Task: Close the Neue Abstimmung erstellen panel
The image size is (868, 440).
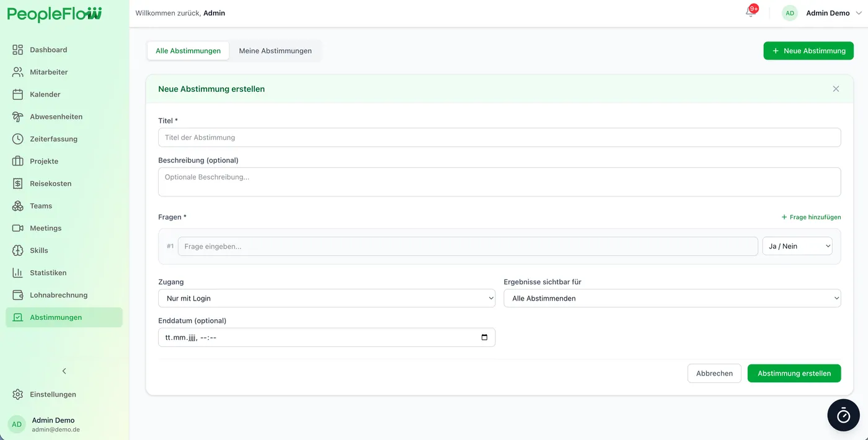Action: coord(836,89)
